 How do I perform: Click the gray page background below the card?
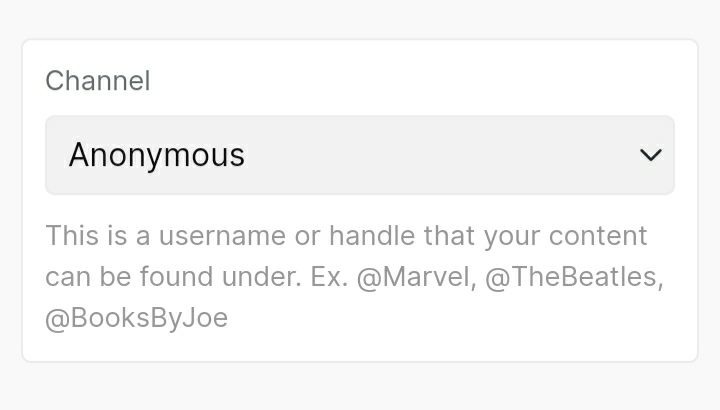pyautogui.click(x=360, y=388)
